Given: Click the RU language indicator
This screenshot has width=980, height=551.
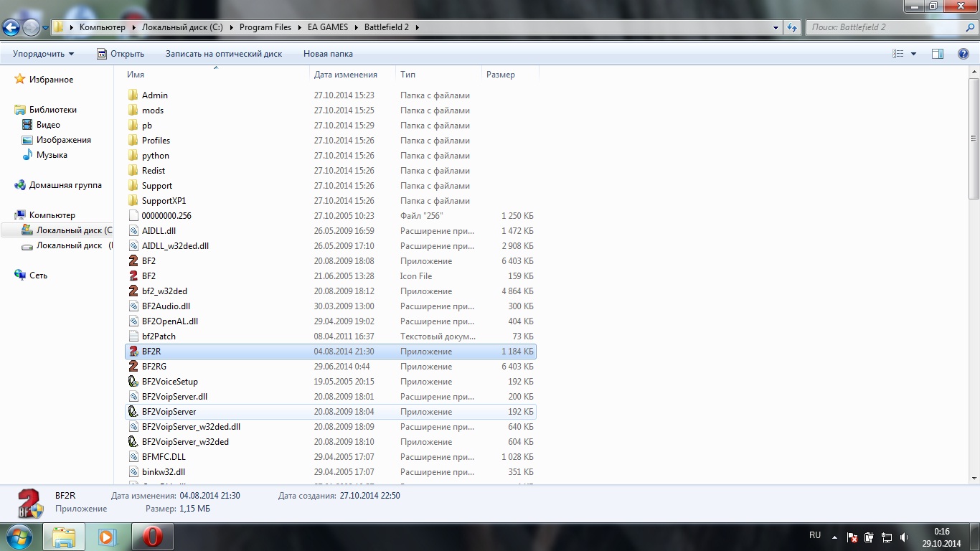Looking at the screenshot, I should (815, 535).
